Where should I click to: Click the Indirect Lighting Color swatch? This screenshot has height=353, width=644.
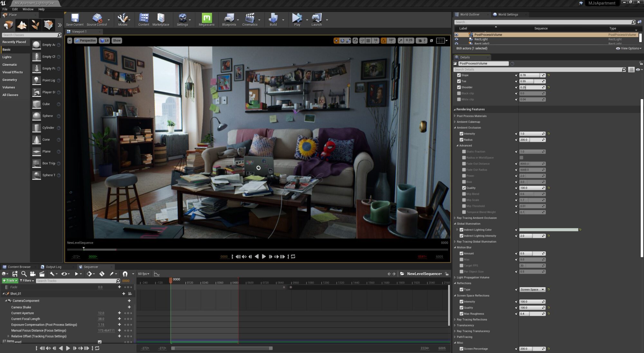click(548, 230)
